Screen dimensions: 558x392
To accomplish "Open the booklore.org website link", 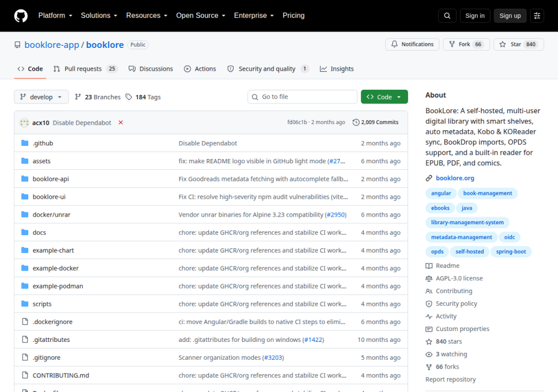I will pyautogui.click(x=455, y=178).
